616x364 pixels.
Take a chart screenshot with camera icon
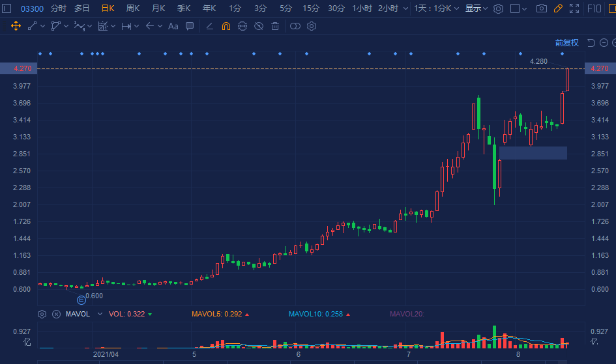pos(542,8)
